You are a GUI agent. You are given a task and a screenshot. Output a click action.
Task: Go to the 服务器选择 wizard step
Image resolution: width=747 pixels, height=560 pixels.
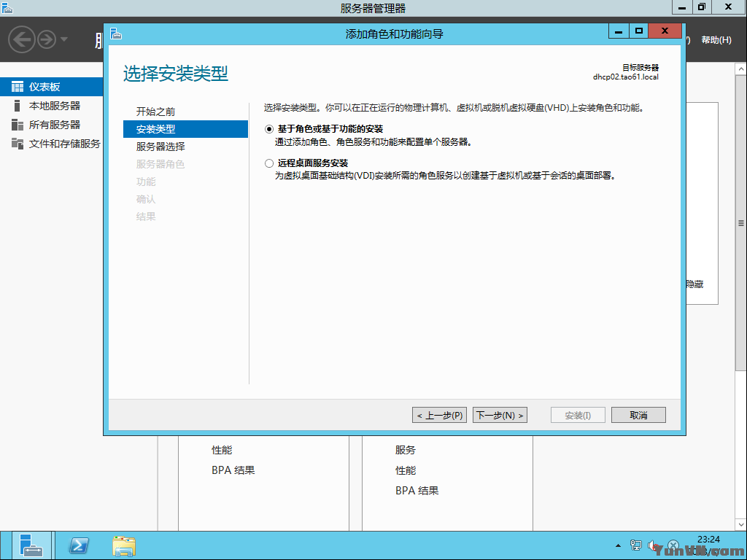(160, 147)
